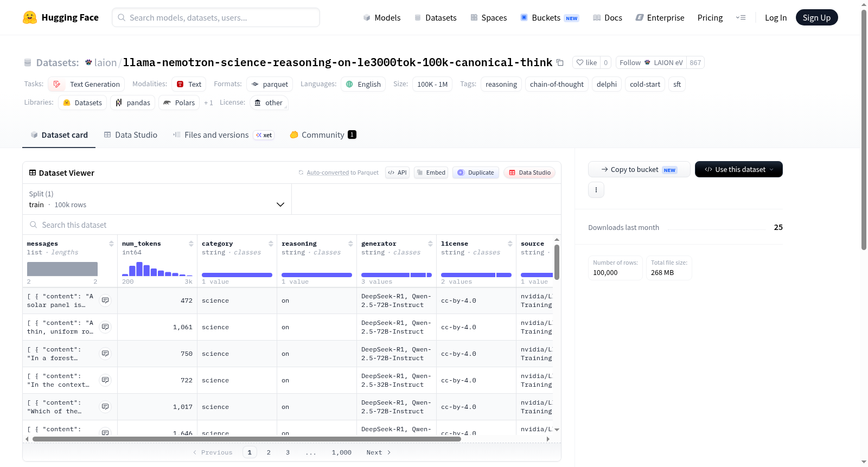Screen dimensions: 868x467
Task: Sort by the messages column
Action: click(x=111, y=244)
